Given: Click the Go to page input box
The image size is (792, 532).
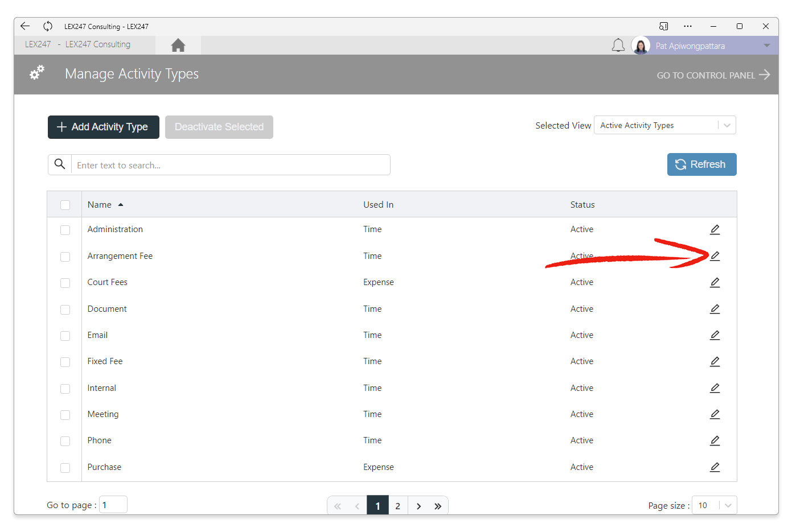Looking at the screenshot, I should click(113, 505).
